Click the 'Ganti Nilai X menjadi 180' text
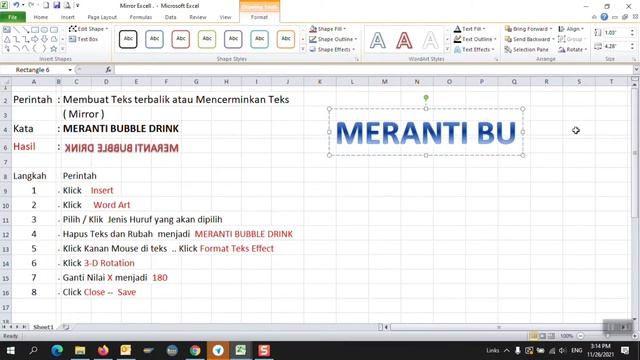Viewport: 640px width, 360px height. [x=115, y=278]
